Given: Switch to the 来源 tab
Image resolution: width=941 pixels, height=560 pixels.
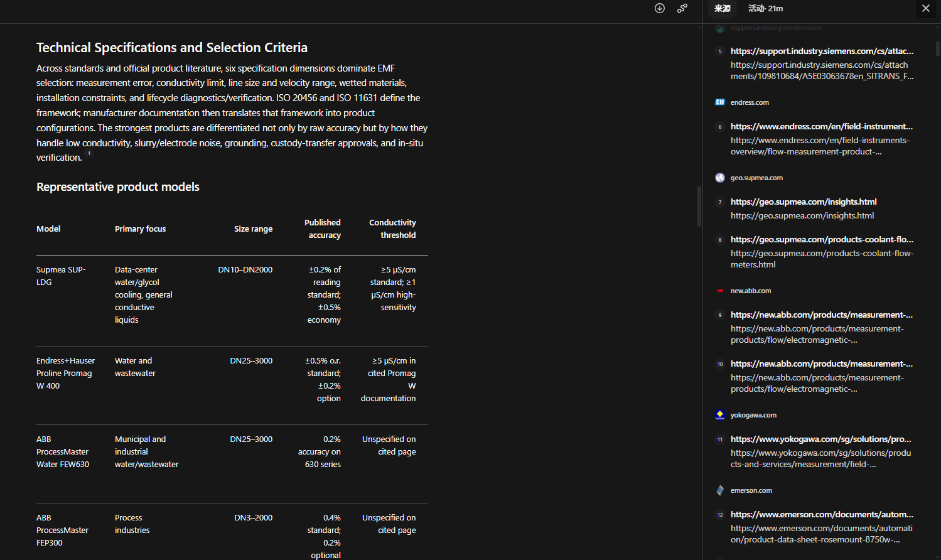Looking at the screenshot, I should (723, 8).
